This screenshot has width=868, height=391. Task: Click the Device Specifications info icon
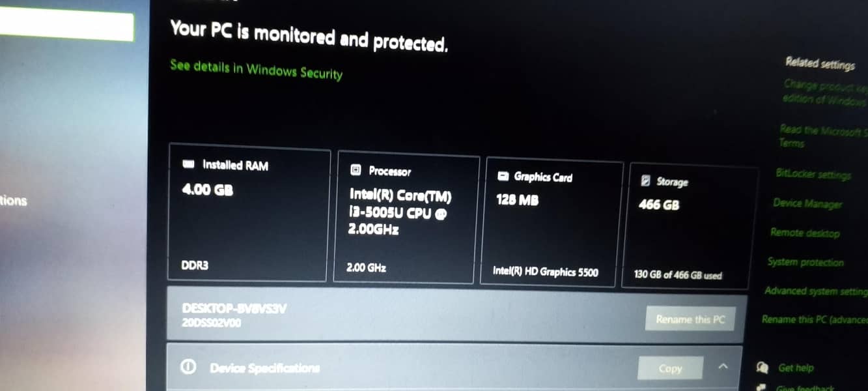188,368
